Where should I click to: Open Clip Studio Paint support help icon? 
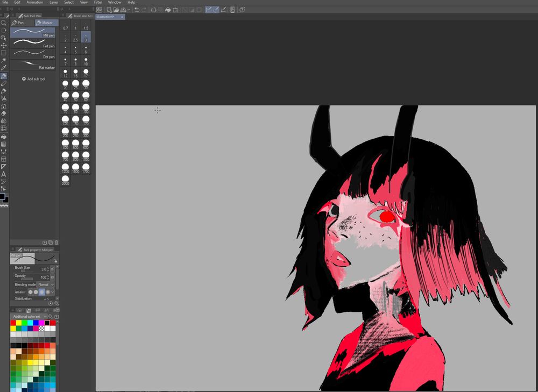242,10
